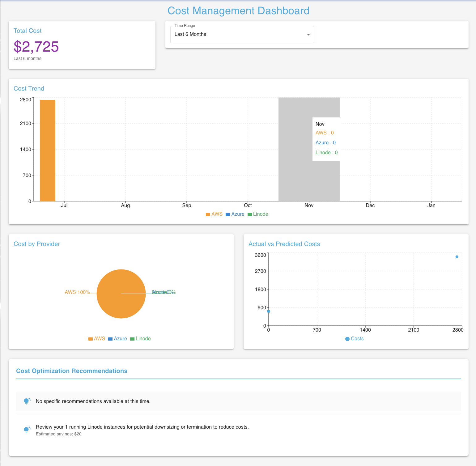Screen dimensions: 476x466
Task: Click orange AWS legend square under Cost Trend
Action: (x=208, y=214)
